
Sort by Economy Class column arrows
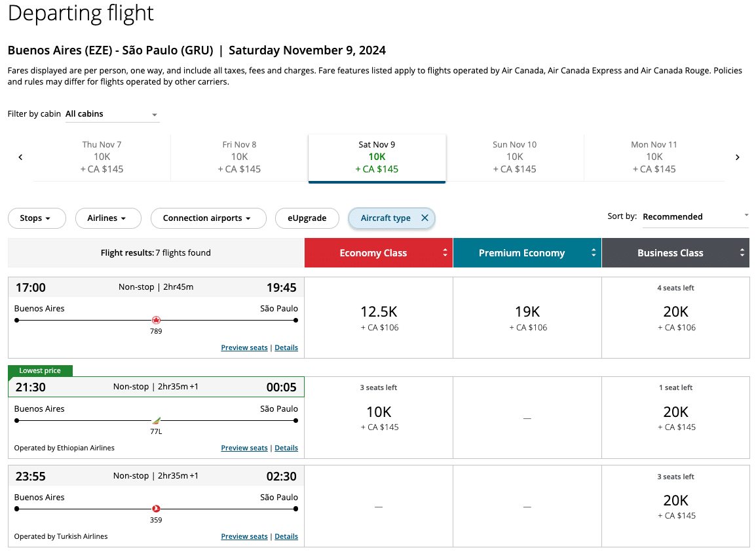pyautogui.click(x=445, y=253)
